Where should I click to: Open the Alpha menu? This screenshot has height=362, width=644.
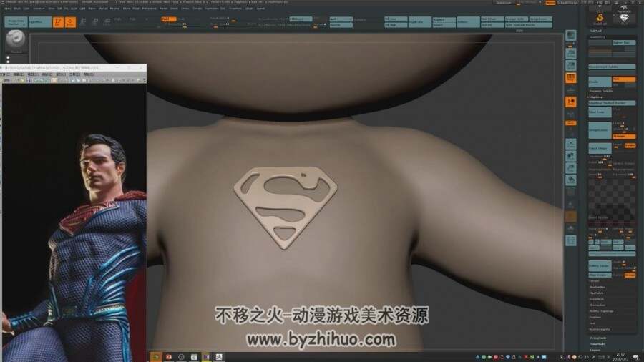pos(7,8)
